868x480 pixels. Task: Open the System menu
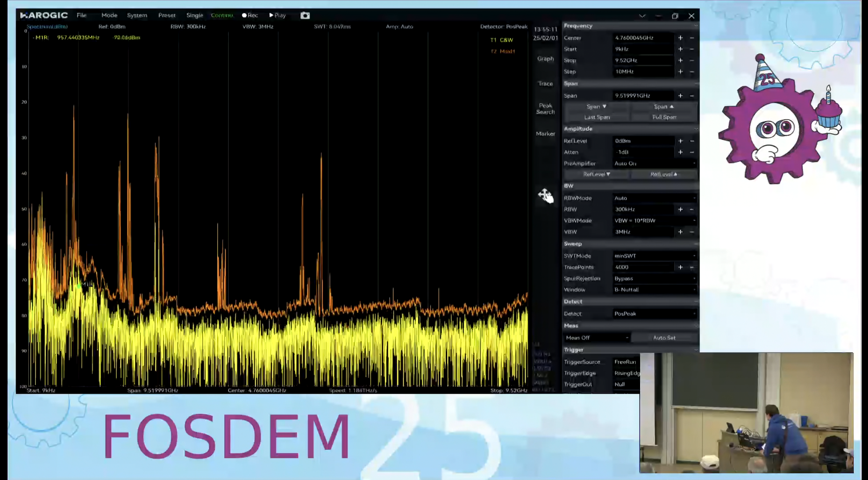click(x=137, y=15)
